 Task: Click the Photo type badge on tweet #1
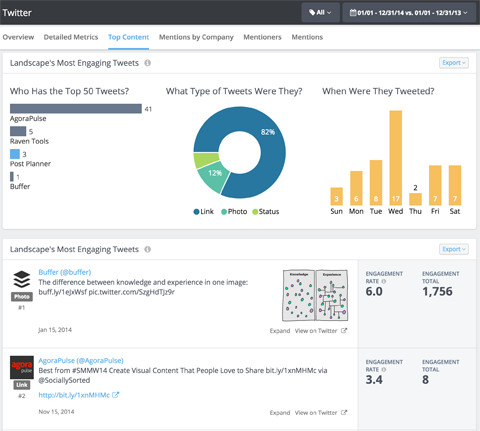22,297
